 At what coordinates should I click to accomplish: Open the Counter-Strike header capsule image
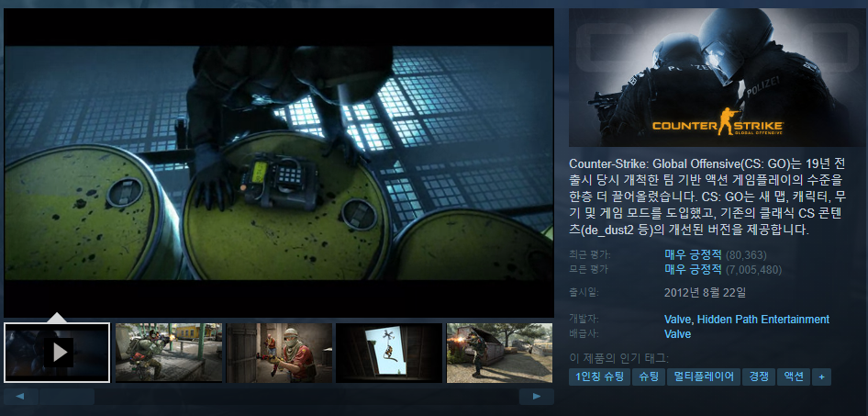coord(717,77)
